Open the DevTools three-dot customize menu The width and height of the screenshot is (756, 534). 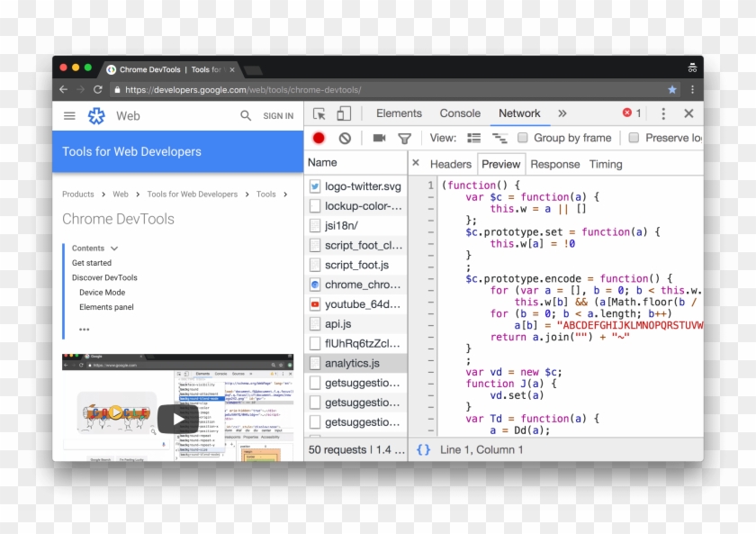pyautogui.click(x=663, y=113)
